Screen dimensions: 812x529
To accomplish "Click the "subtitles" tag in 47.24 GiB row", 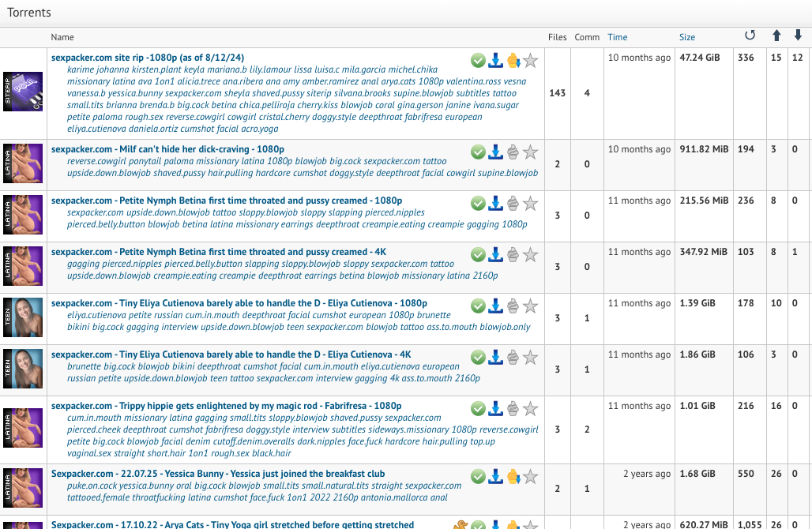I will point(472,93).
